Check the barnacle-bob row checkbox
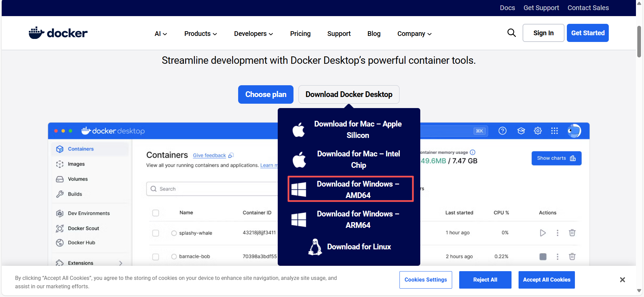 (156, 257)
